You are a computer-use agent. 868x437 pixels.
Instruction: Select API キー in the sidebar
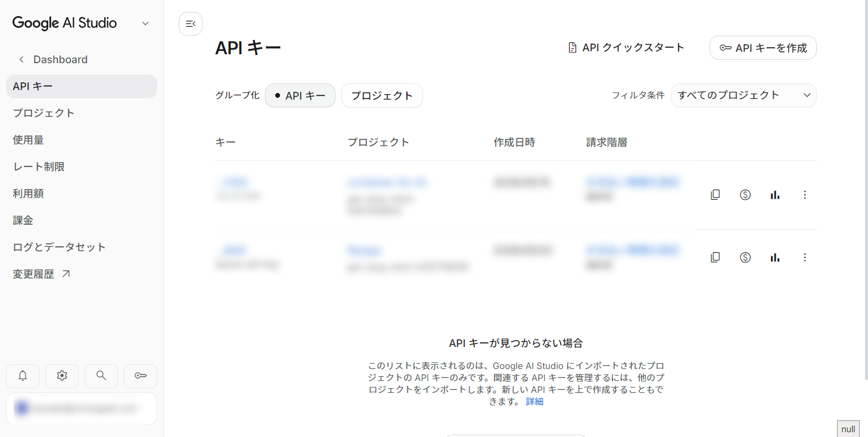point(82,86)
